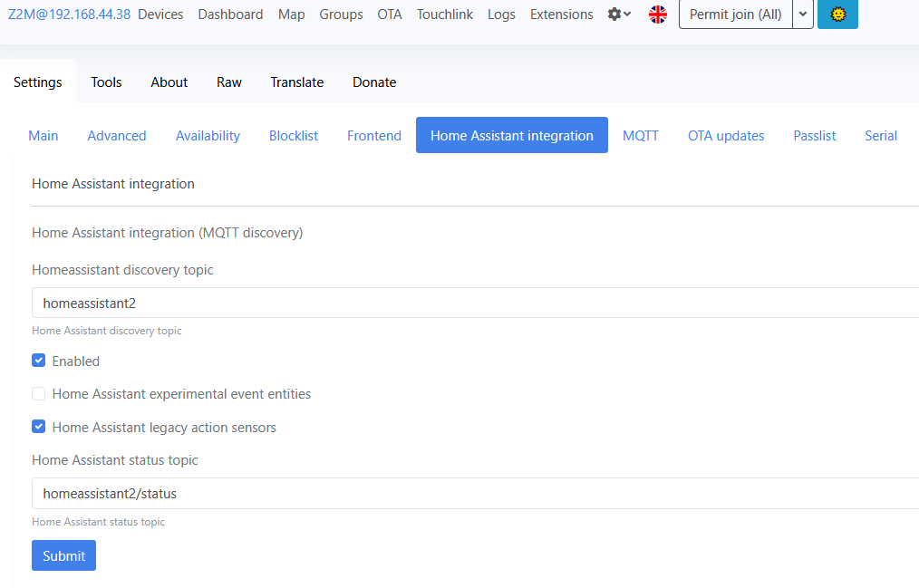Open the Frontend settings section
The width and height of the screenshot is (919, 588).
(x=374, y=135)
